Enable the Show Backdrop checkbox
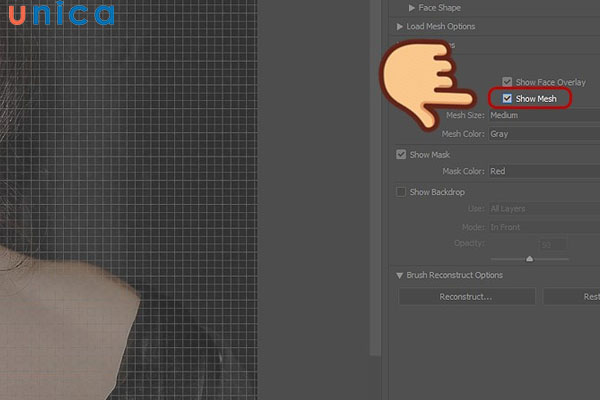600x400 pixels. click(401, 192)
